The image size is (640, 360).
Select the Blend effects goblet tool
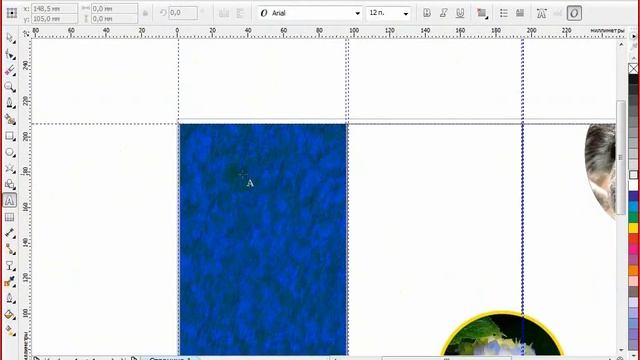point(10,266)
